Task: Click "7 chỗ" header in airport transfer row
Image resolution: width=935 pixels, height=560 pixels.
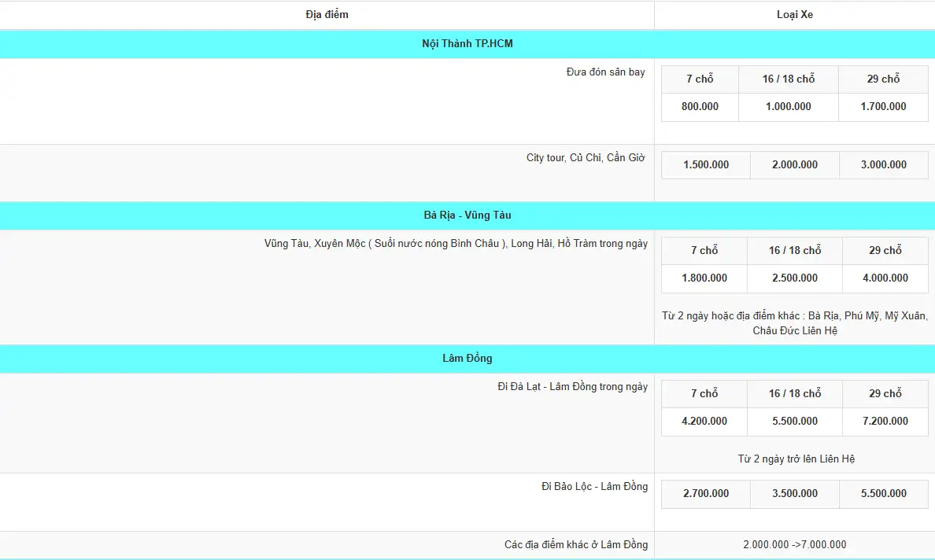Action: (700, 79)
